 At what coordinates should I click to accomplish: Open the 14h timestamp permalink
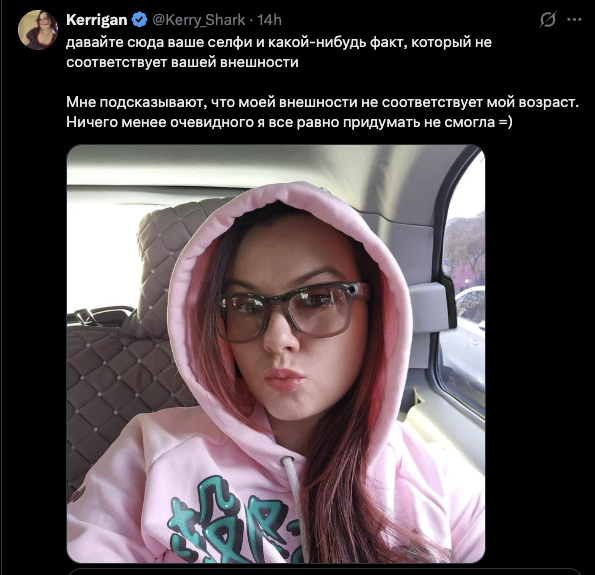pyautogui.click(x=269, y=20)
